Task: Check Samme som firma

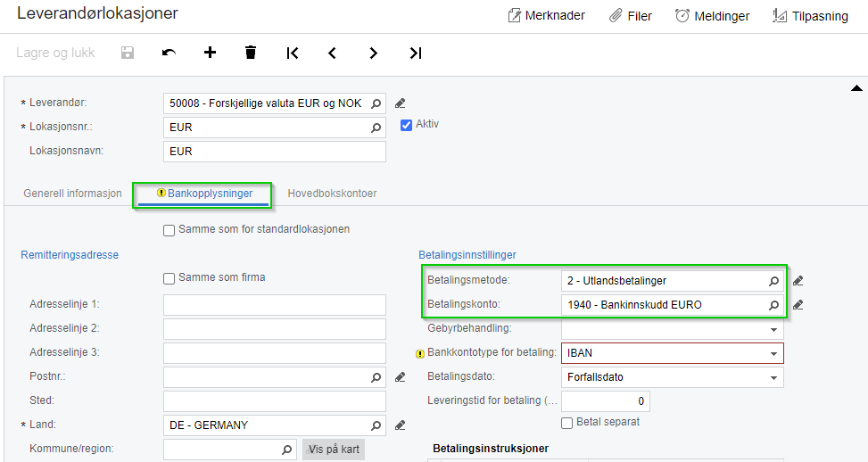Action: click(x=169, y=278)
